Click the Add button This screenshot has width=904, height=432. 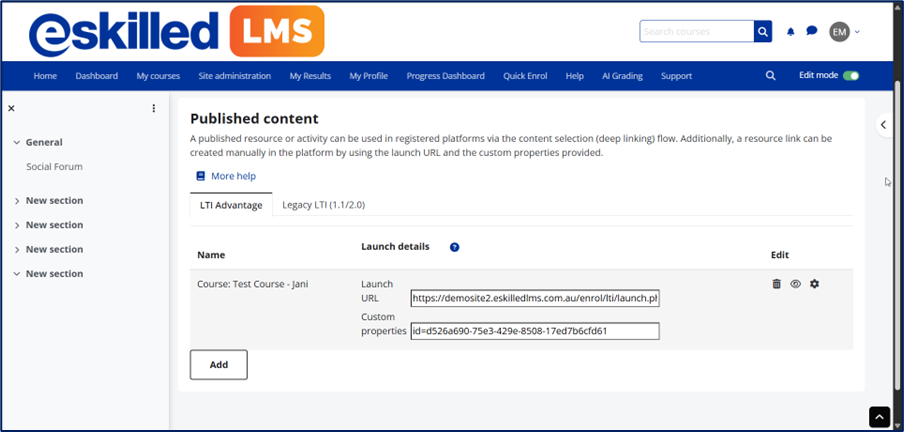pyautogui.click(x=218, y=365)
